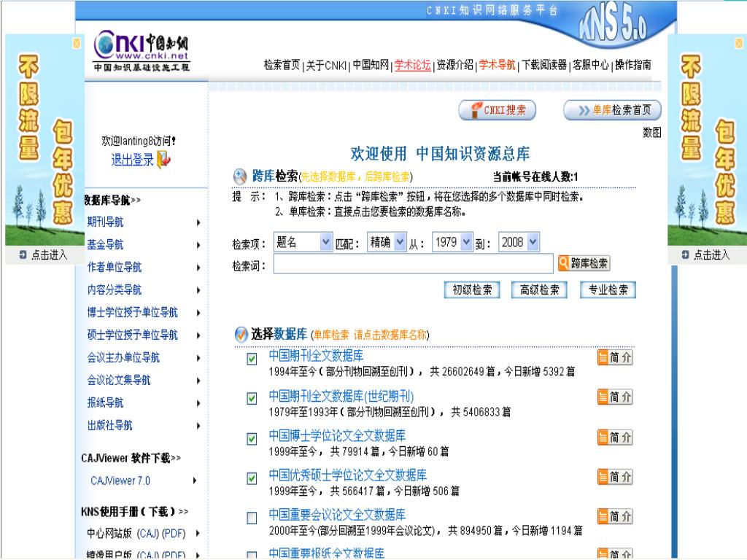Open 客服中心 in top menu
Viewport: 747px width, 560px height.
591,65
